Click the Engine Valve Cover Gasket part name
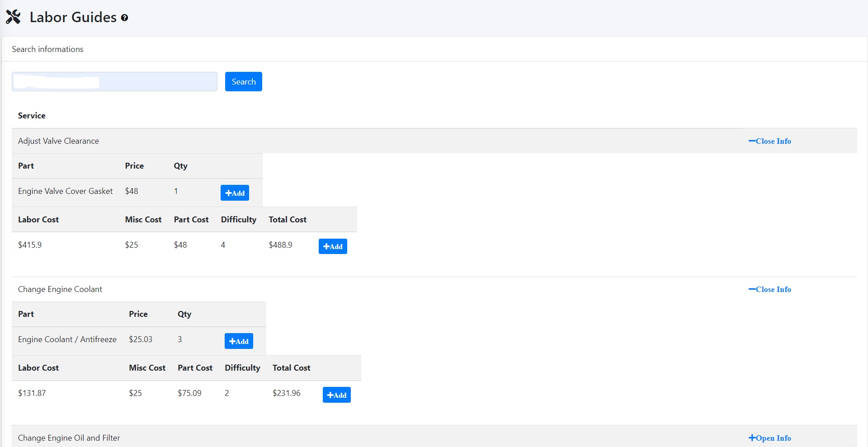868x447 pixels. [66, 191]
